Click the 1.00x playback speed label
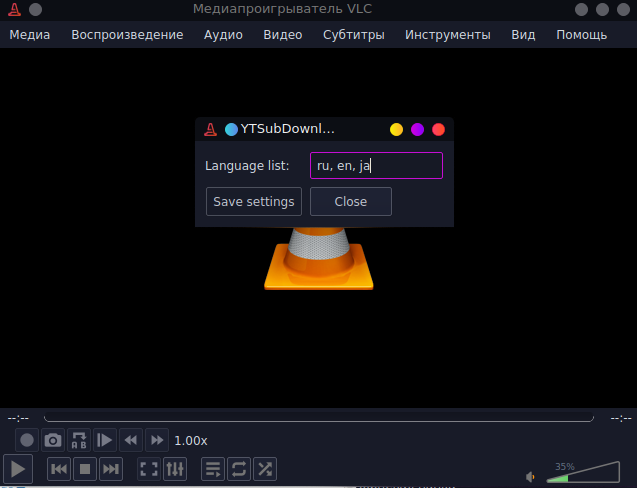The height and width of the screenshot is (488, 637). (191, 441)
